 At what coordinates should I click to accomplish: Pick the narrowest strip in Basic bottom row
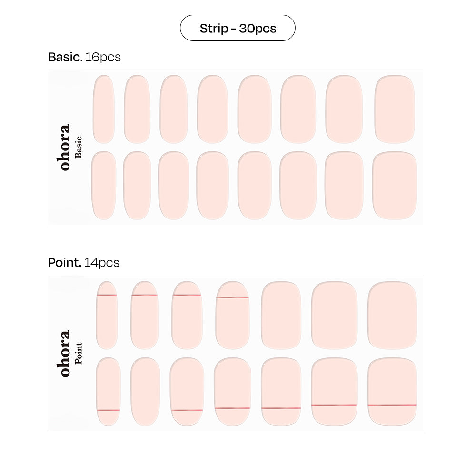tap(103, 186)
